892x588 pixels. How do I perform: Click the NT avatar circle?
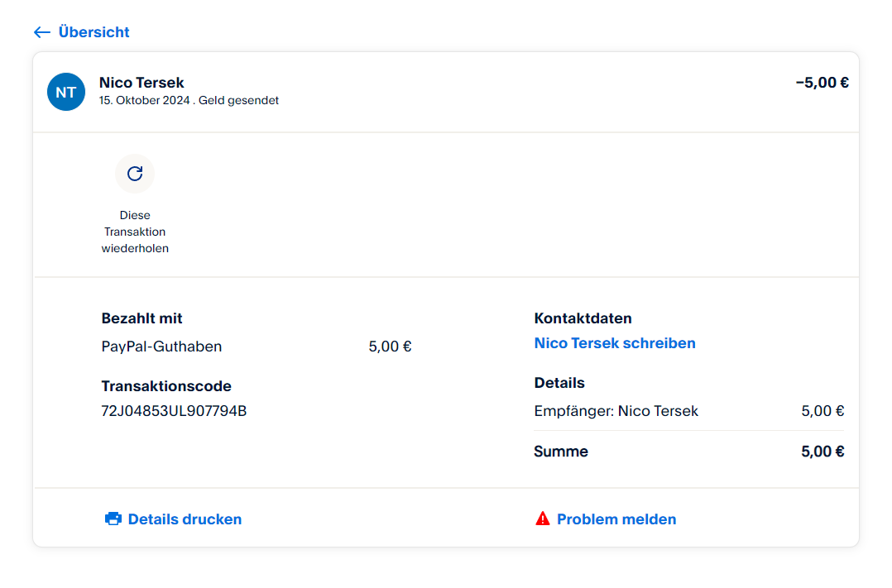pos(66,92)
